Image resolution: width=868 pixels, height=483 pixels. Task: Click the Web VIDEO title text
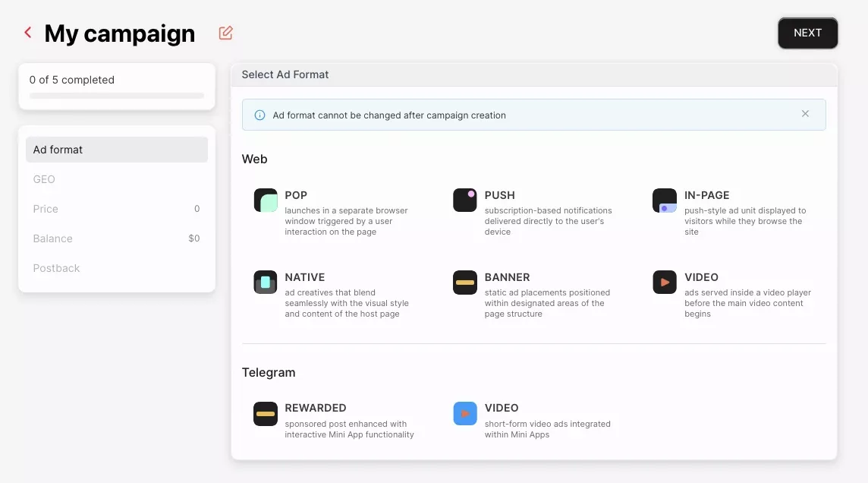[x=701, y=277]
